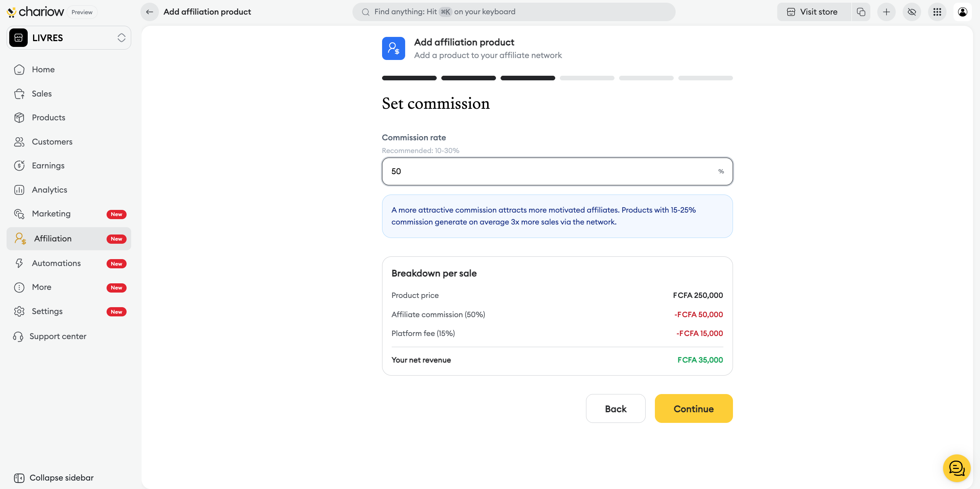Open the apps grid menu
The width and height of the screenshot is (980, 489).
[x=937, y=12]
